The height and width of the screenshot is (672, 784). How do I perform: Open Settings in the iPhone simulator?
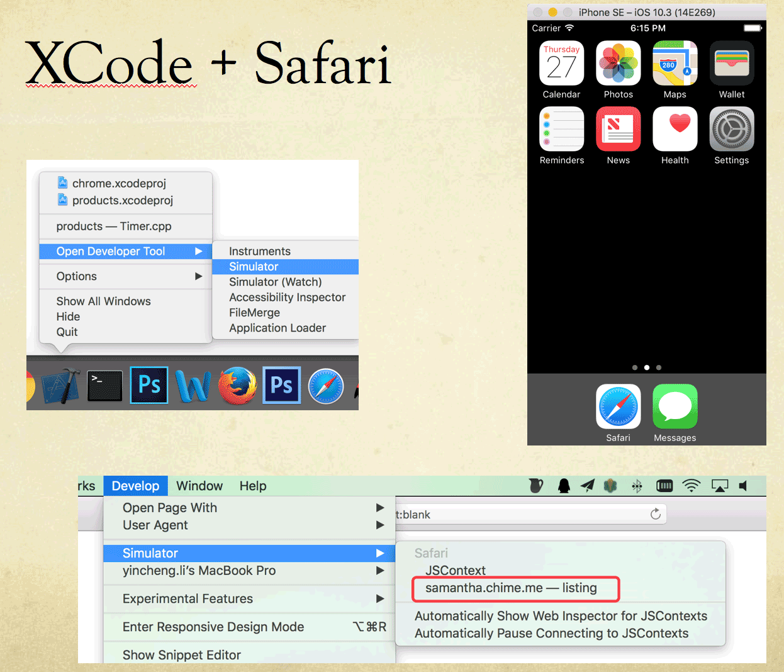coord(732,129)
